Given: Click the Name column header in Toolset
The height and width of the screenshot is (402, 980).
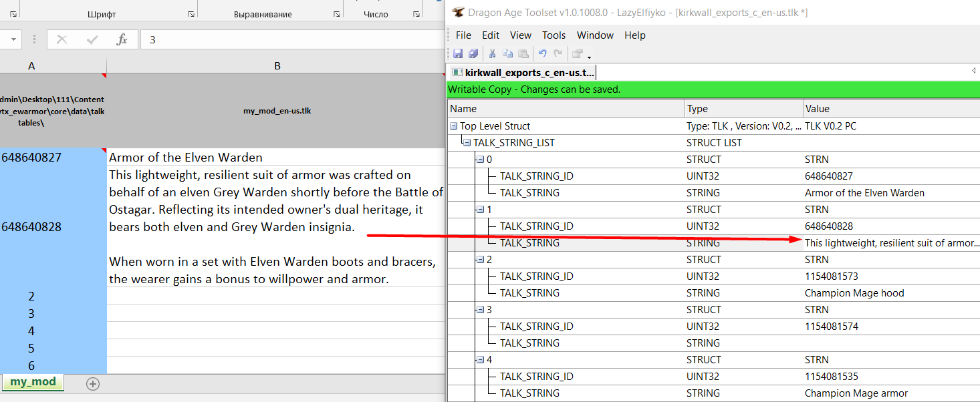Looking at the screenshot, I should tap(566, 109).
